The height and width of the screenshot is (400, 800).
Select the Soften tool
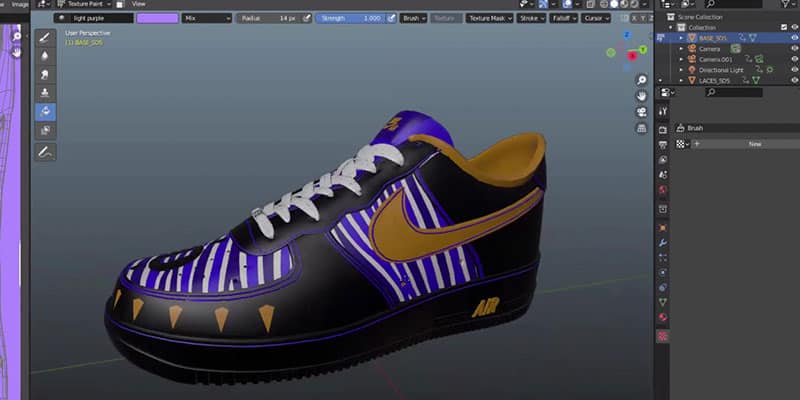click(45, 56)
